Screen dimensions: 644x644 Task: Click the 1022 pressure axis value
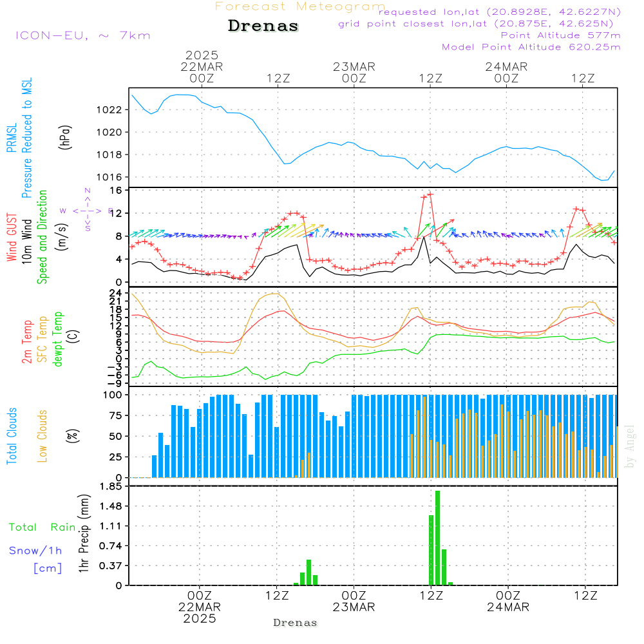(x=109, y=110)
